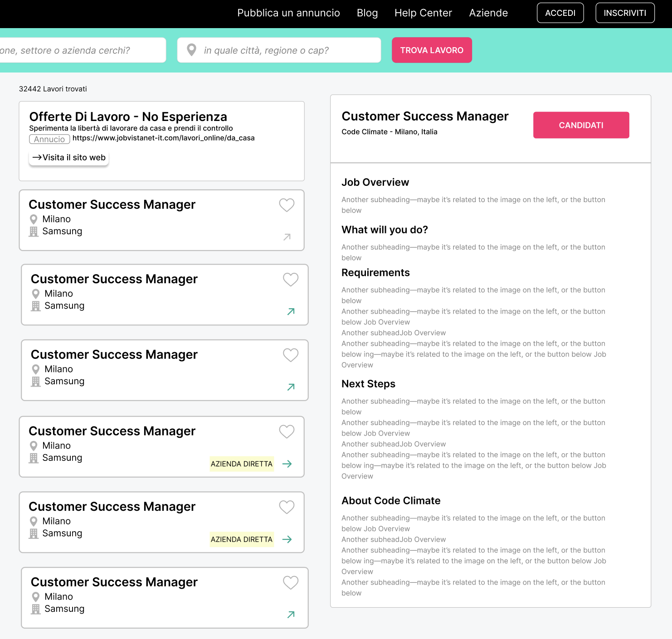Screen dimensions: 672x639
Task: Follow the jobvistanet-it.com ad URL
Action: [x=163, y=138]
